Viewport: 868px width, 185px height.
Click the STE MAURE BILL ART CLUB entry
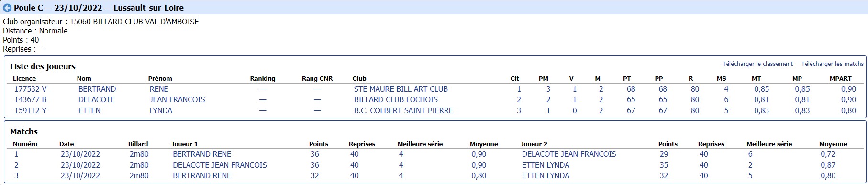401,89
